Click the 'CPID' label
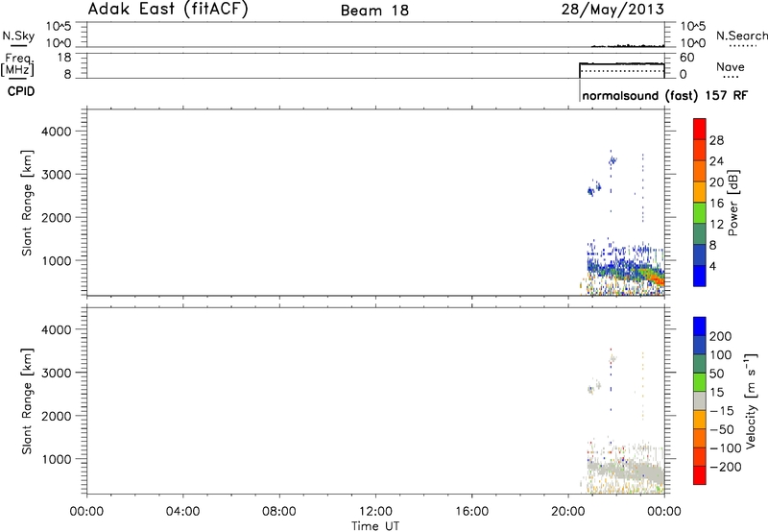Screen dimensions: 768x532 [x=21, y=91]
